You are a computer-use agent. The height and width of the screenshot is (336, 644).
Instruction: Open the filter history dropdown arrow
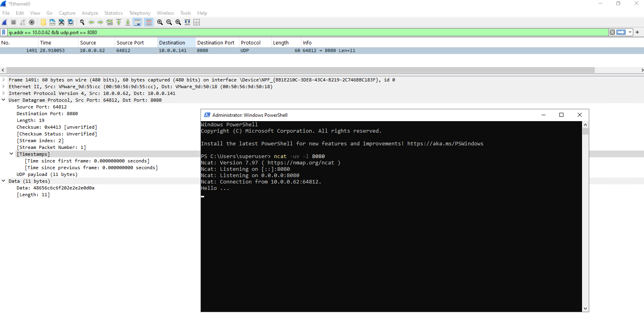630,32
